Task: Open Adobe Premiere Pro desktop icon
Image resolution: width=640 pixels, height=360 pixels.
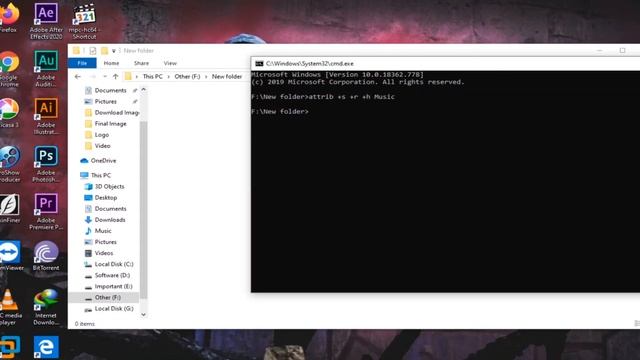Action: point(46,211)
